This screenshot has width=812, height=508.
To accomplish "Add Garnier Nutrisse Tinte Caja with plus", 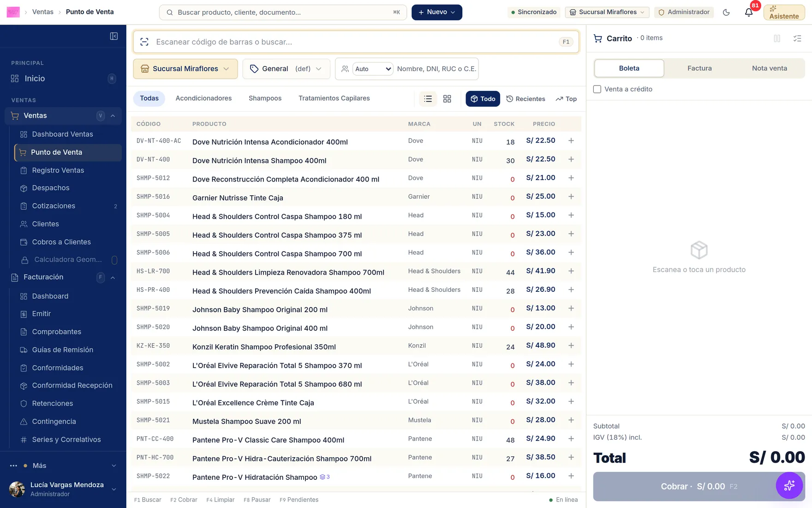I will (571, 197).
